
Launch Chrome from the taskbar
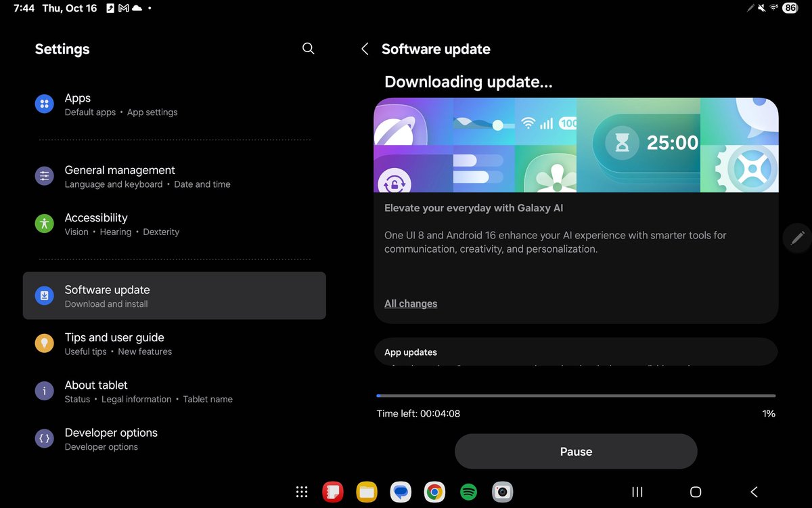[x=434, y=492]
